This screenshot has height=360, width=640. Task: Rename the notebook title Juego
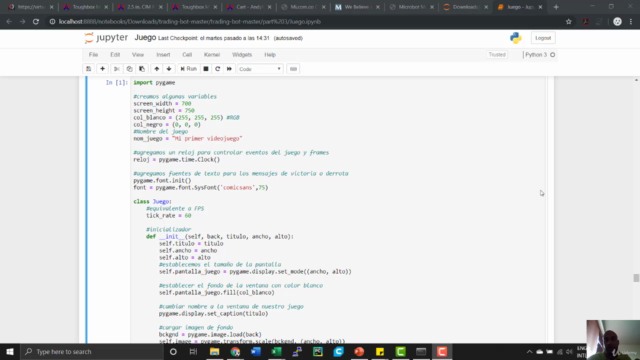click(x=145, y=38)
